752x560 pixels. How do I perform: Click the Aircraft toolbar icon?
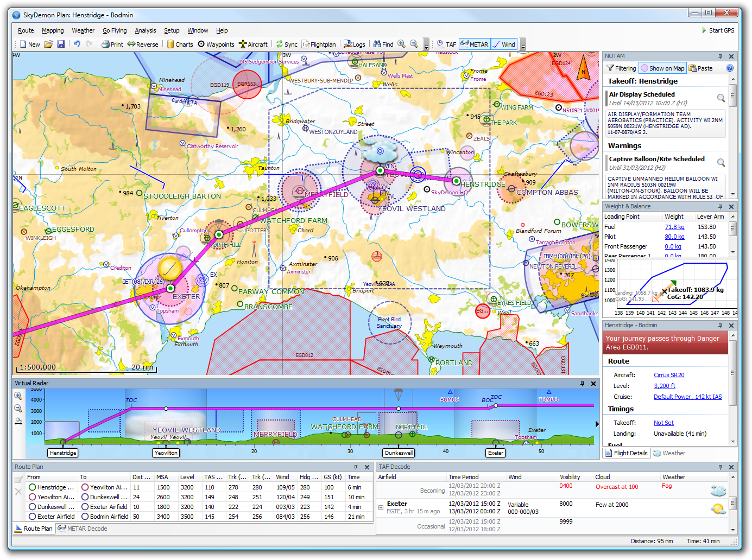coord(254,44)
